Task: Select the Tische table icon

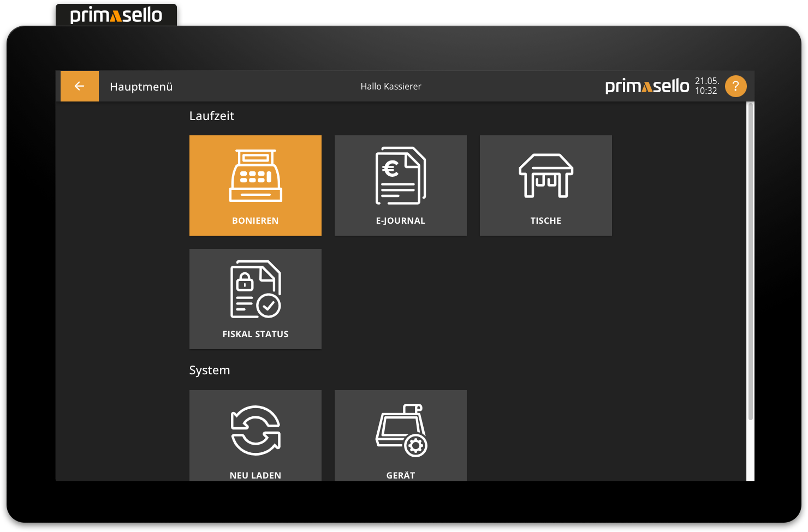Action: pyautogui.click(x=545, y=176)
